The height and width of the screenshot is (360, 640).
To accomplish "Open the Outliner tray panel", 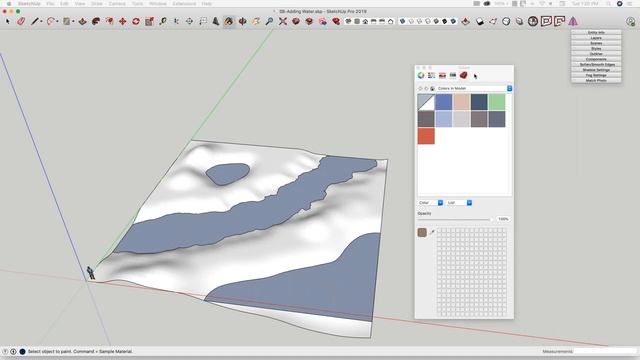I will click(596, 54).
